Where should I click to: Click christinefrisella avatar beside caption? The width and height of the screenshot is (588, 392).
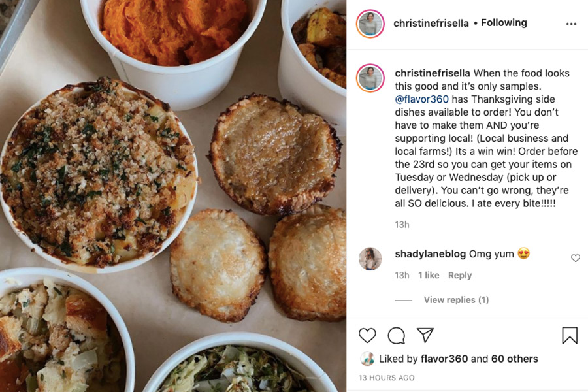pos(370,78)
